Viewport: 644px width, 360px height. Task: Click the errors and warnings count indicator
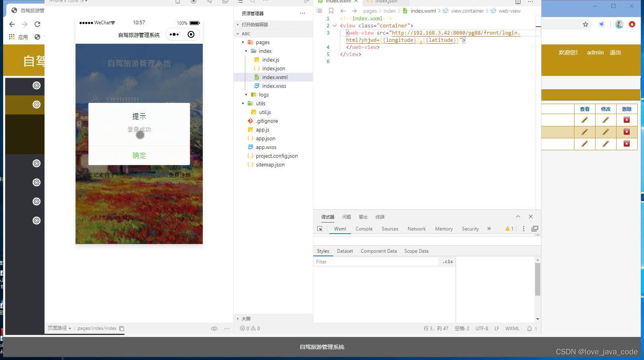click(250, 329)
